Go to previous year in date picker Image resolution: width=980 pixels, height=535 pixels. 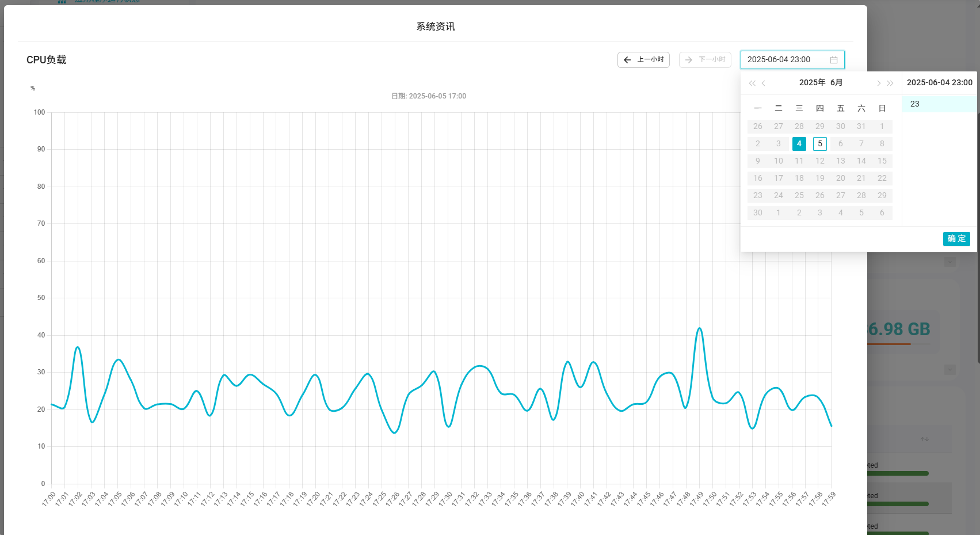tap(752, 83)
